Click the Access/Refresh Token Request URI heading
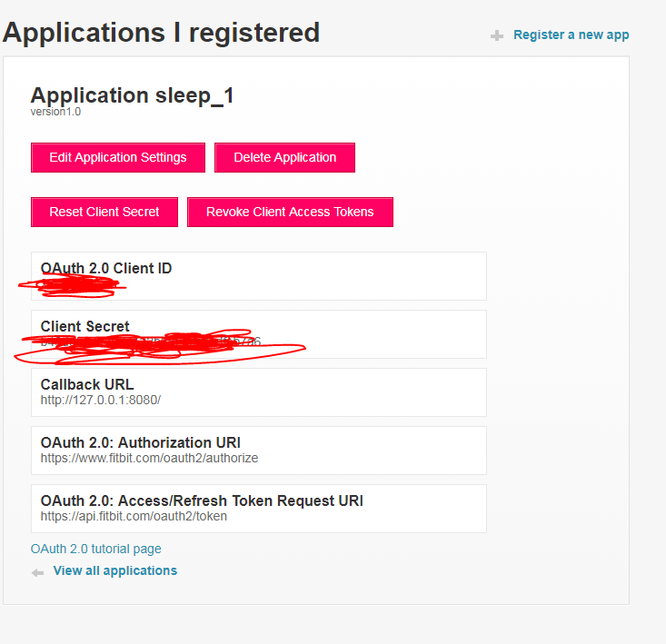The height and width of the screenshot is (644, 666). click(x=202, y=500)
